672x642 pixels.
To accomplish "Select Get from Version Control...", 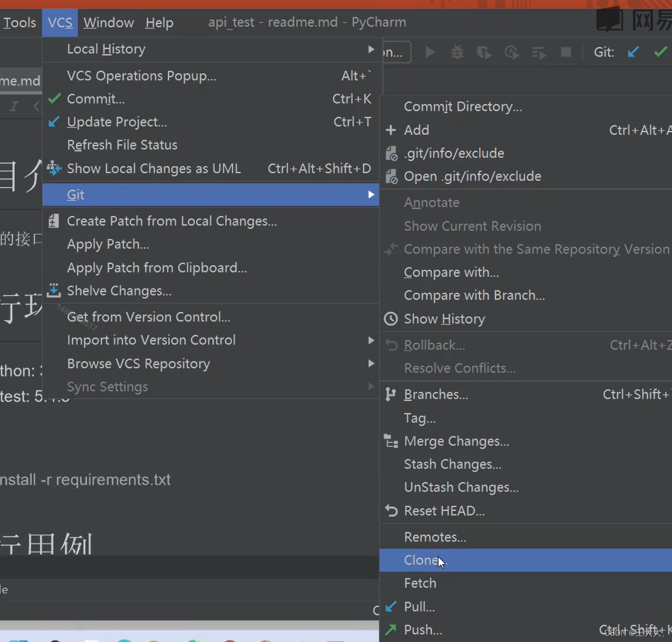I will (211, 317).
